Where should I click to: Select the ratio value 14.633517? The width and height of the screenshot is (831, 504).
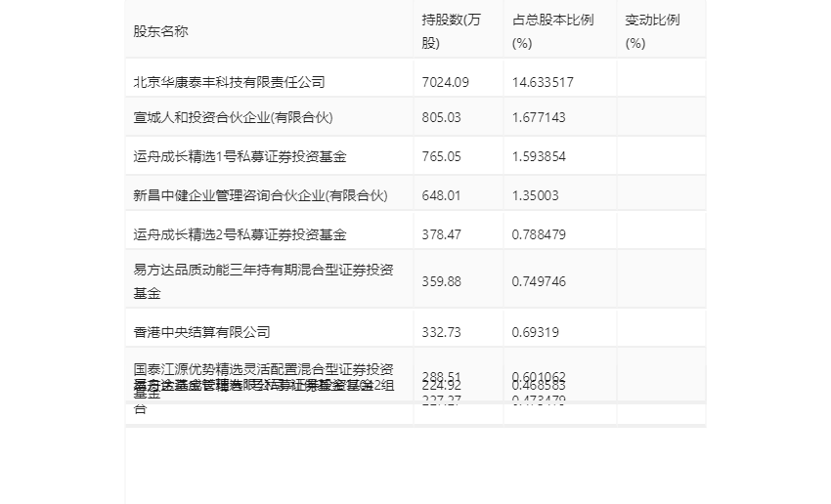pos(543,82)
